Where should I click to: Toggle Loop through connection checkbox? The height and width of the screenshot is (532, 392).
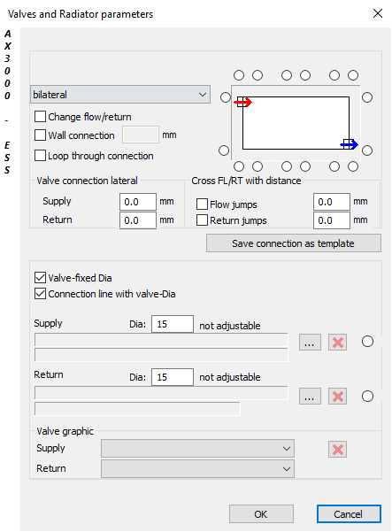pyautogui.click(x=40, y=156)
